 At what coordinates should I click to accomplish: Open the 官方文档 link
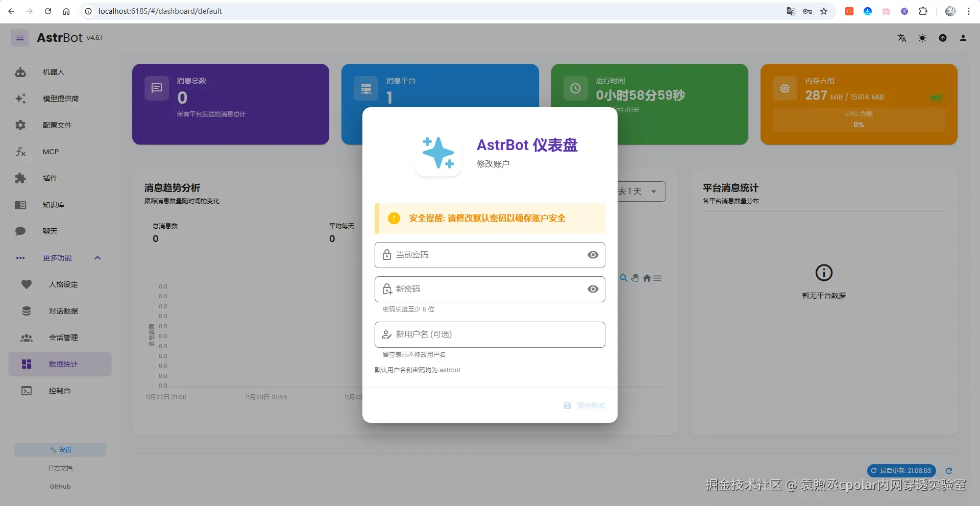pos(60,468)
